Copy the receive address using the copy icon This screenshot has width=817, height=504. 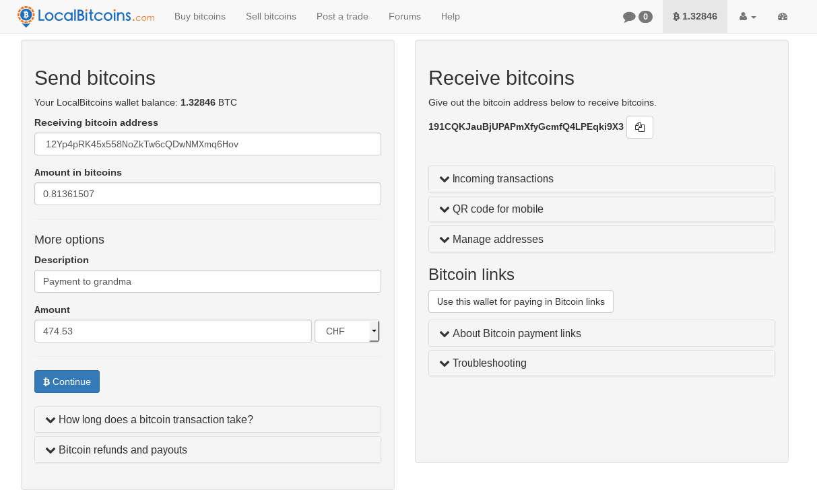coord(639,127)
